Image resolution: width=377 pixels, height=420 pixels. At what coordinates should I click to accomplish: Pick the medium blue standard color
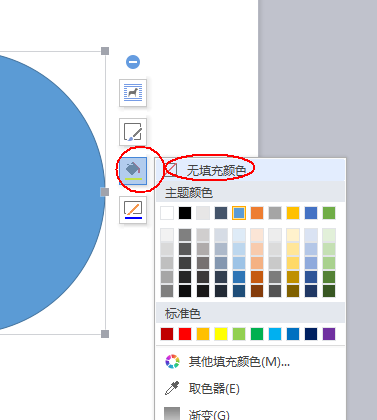coord(293,334)
